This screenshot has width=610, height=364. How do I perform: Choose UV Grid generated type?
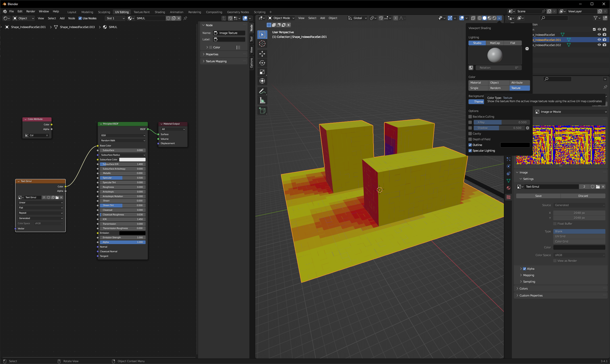tap(579, 236)
